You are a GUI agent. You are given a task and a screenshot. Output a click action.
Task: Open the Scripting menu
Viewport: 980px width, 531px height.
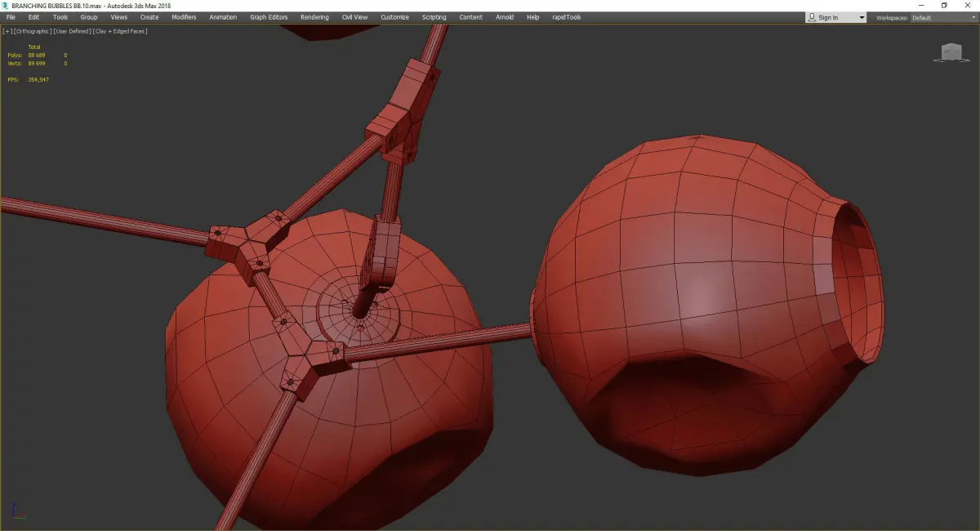(x=434, y=17)
